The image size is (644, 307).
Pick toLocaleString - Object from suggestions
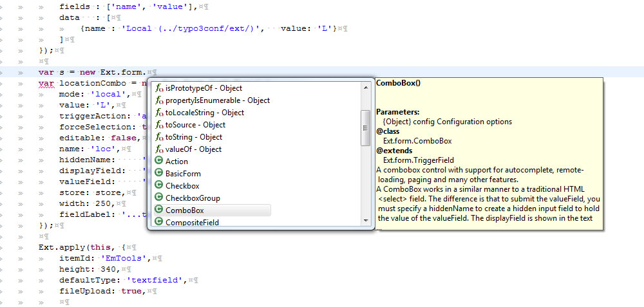[x=204, y=113]
